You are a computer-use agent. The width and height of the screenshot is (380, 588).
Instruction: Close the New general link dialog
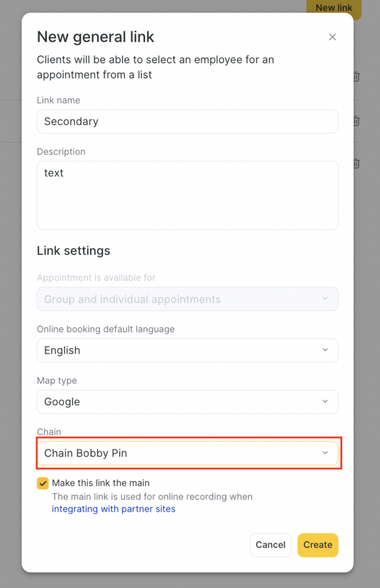pos(332,37)
